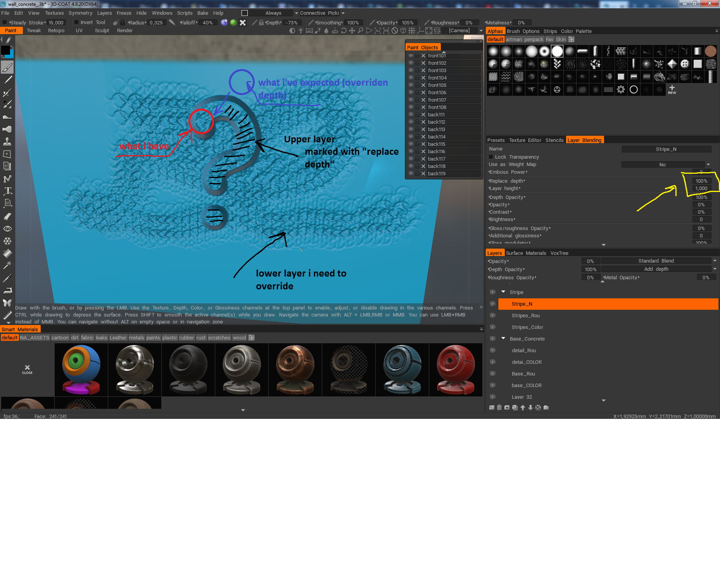
Task: Click the Delete layer trash icon
Action: 499,408
